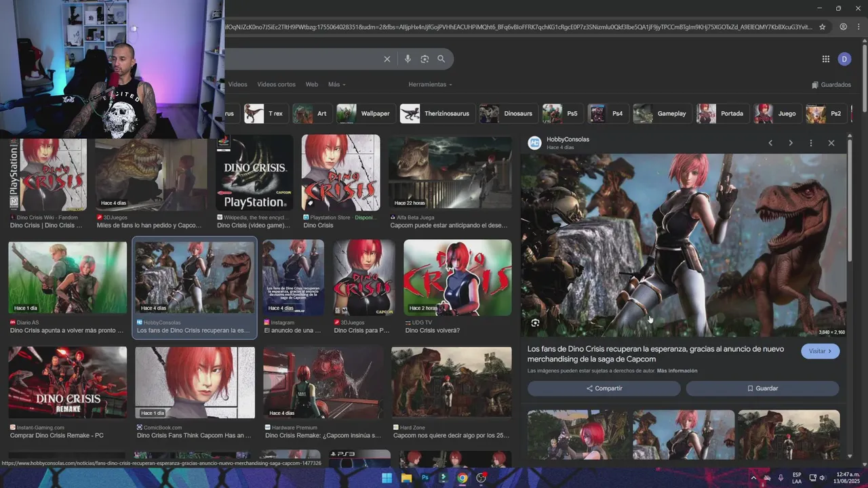Filter by Portada chip

click(722, 113)
